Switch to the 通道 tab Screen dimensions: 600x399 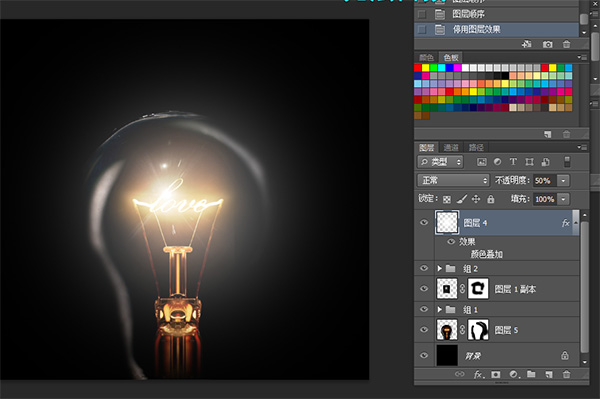[x=451, y=147]
